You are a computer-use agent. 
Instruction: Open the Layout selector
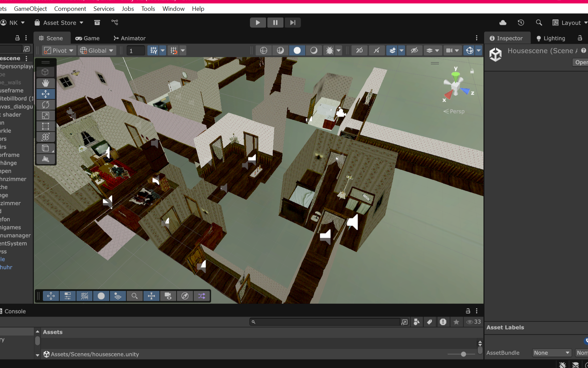tap(570, 22)
